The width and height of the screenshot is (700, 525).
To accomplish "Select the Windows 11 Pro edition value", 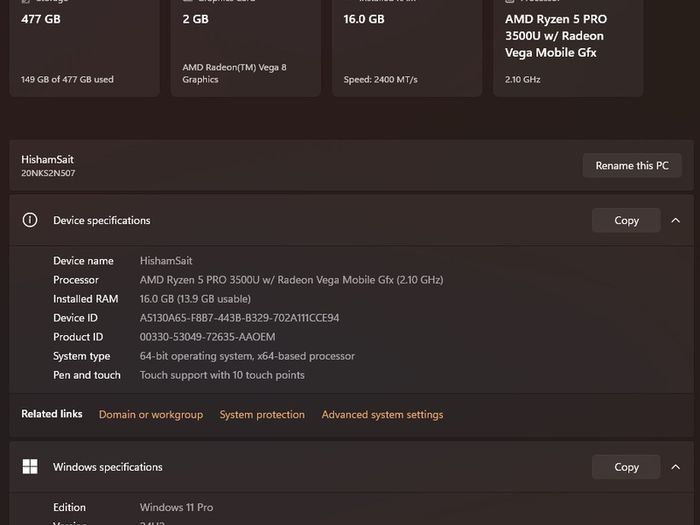I will [176, 508].
